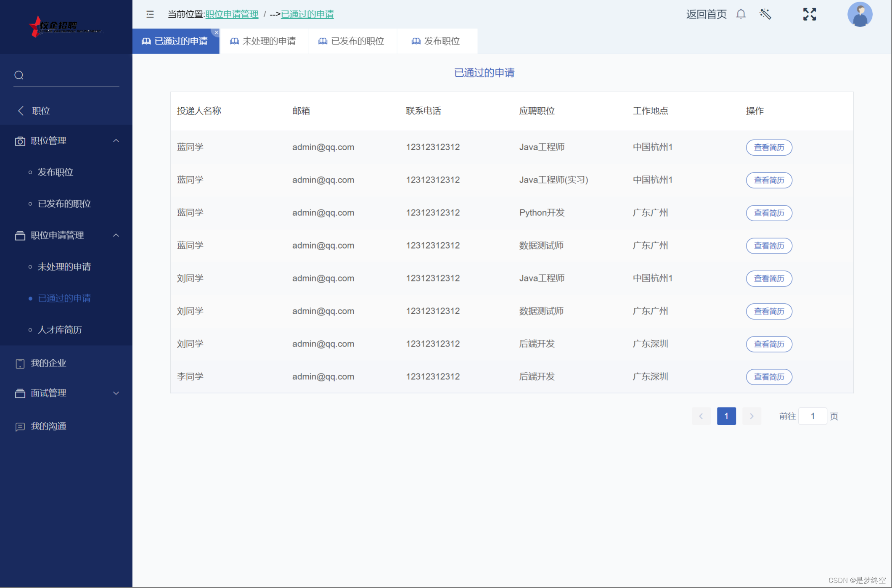View resume for 蓝同学 Java工程师(实习) row

pyautogui.click(x=769, y=180)
